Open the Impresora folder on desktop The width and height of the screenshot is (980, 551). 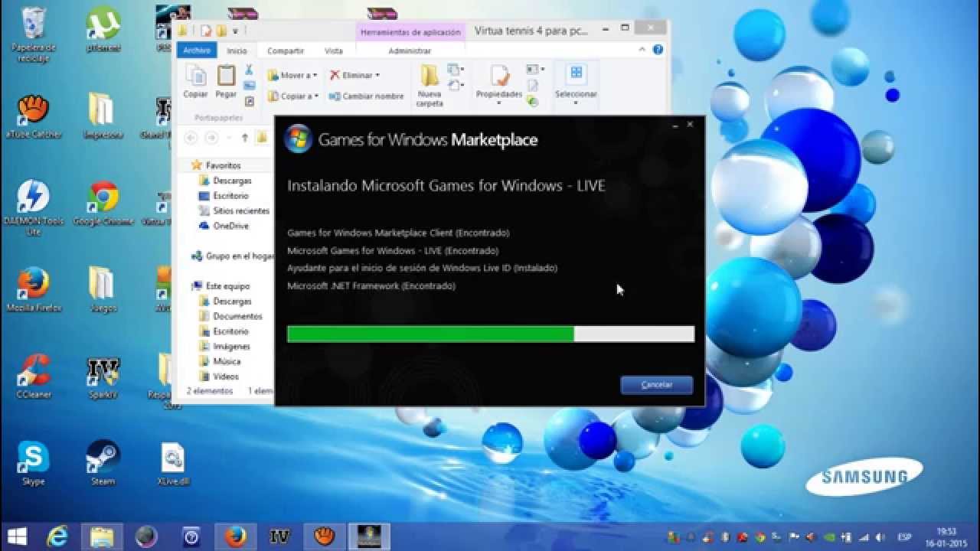(103, 117)
